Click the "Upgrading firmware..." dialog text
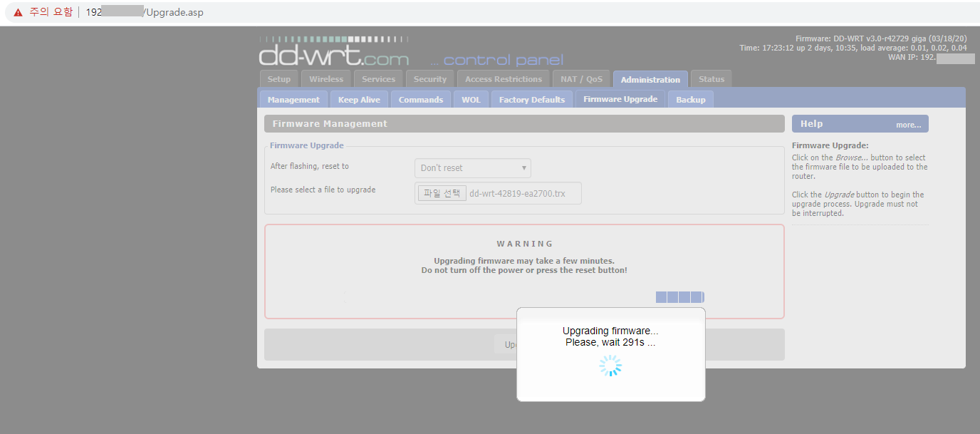The image size is (980, 434). coord(610,331)
